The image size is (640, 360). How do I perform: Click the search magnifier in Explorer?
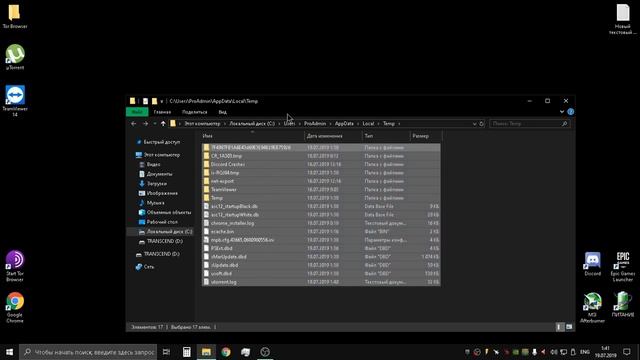click(564, 123)
